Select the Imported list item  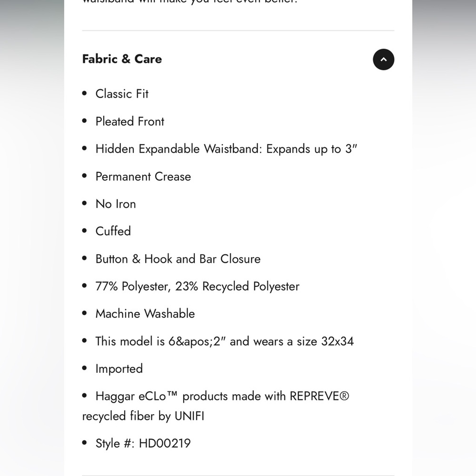[x=119, y=369]
